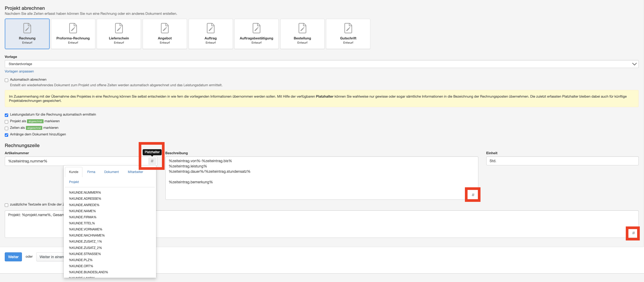Open placeholder # button in Beschreibung textarea

(473, 195)
